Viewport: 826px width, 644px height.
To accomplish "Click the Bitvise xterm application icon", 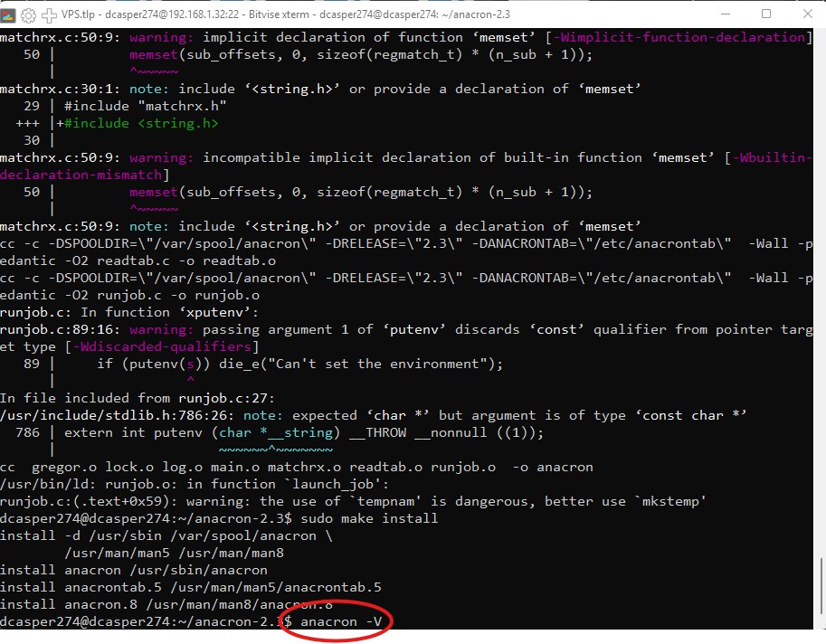I will tap(9, 14).
